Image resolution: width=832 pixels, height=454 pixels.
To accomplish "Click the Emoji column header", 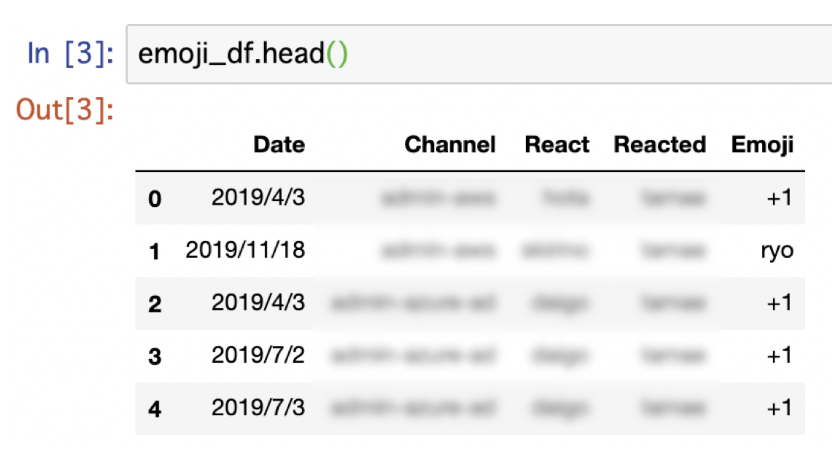I will (762, 144).
